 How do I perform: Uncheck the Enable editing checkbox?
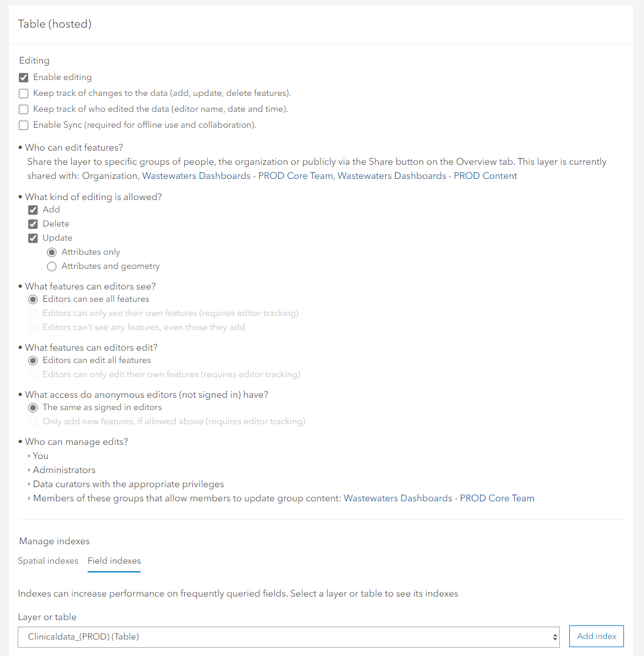click(24, 78)
